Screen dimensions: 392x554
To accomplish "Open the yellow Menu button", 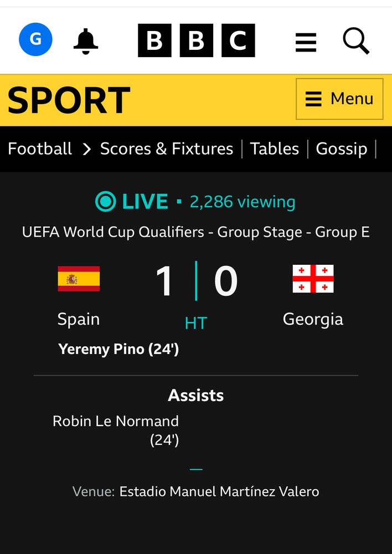I will (339, 99).
